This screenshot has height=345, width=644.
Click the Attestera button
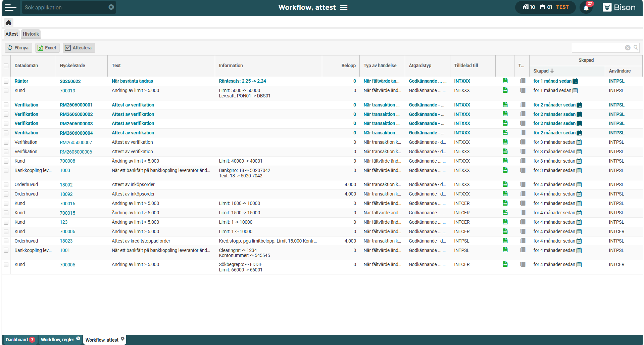tap(79, 48)
